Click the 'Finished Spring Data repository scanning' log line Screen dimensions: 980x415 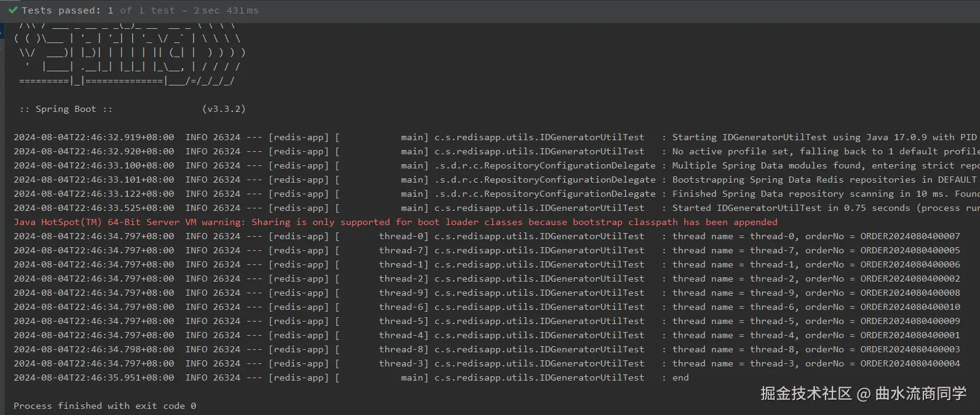tap(496, 194)
